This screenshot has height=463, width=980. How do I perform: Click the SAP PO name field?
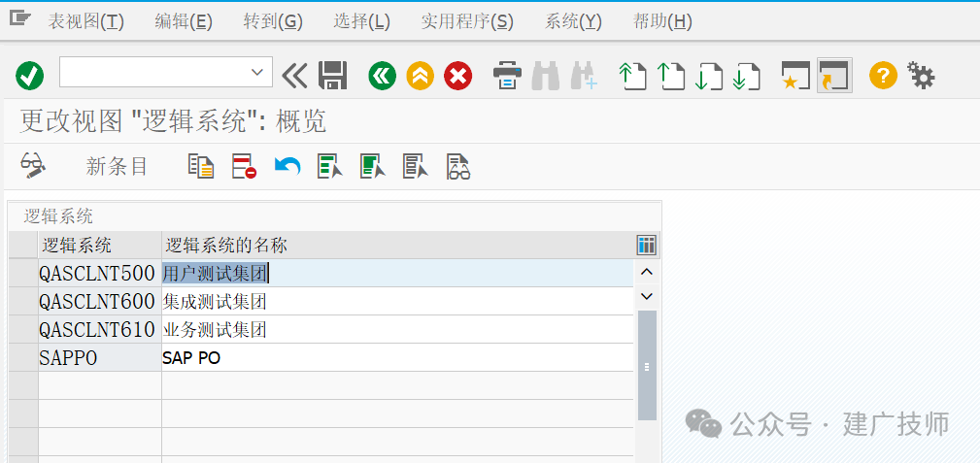pyautogui.click(x=397, y=357)
